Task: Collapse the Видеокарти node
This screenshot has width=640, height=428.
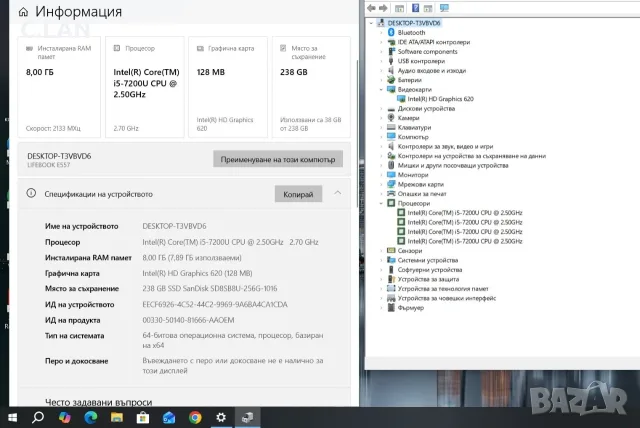Action: (x=381, y=89)
